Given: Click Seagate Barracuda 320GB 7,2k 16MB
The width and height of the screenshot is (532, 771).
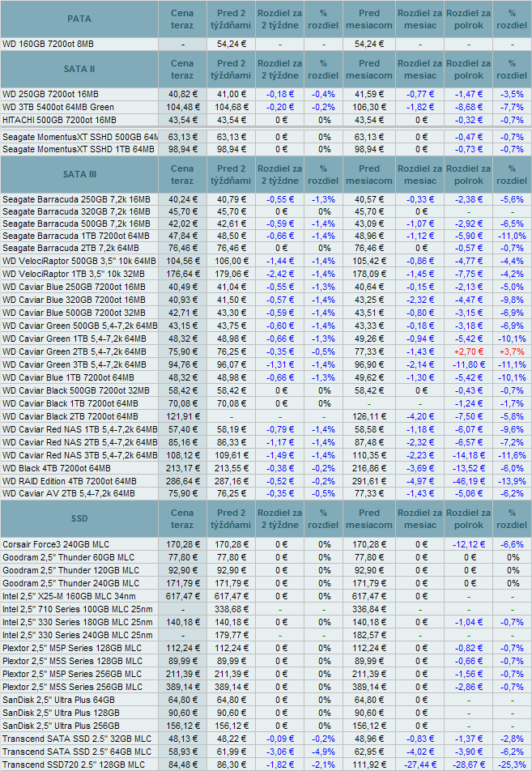Looking at the screenshot, I should coord(76,212).
